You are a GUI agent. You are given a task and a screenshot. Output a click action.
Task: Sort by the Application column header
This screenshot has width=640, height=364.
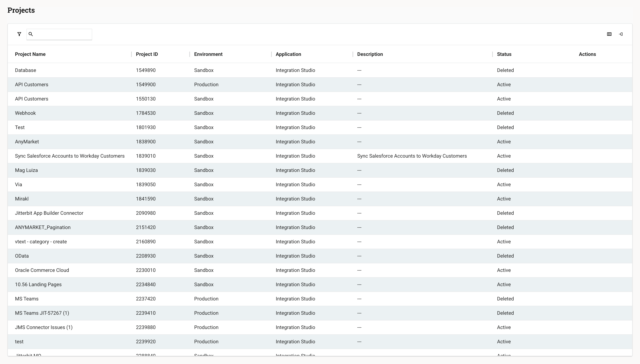288,54
